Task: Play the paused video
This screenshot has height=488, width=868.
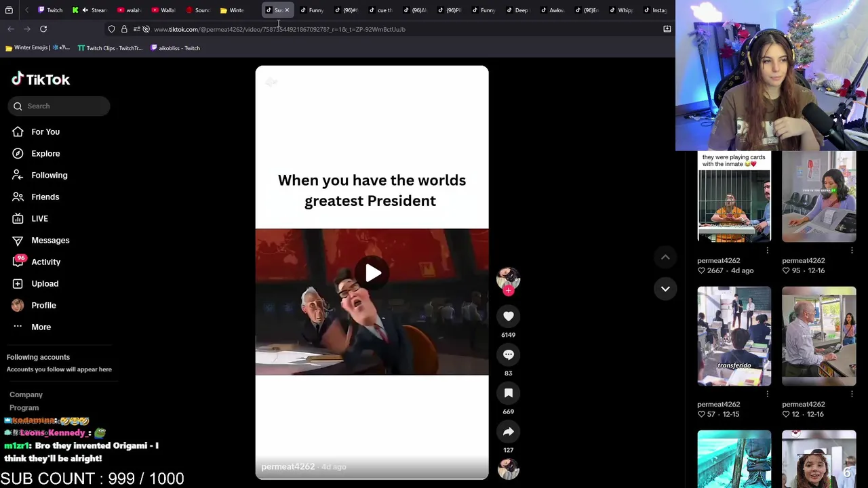Action: (373, 272)
